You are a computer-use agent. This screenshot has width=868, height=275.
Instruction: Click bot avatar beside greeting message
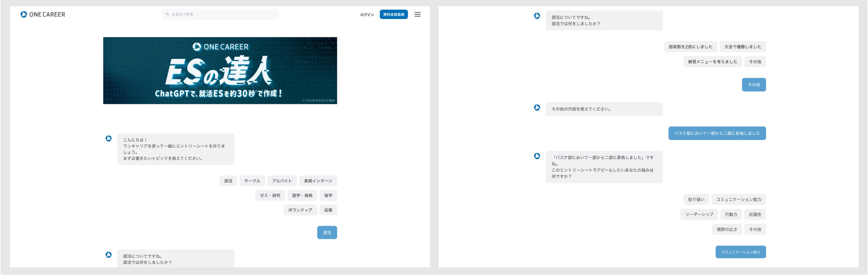point(109,139)
